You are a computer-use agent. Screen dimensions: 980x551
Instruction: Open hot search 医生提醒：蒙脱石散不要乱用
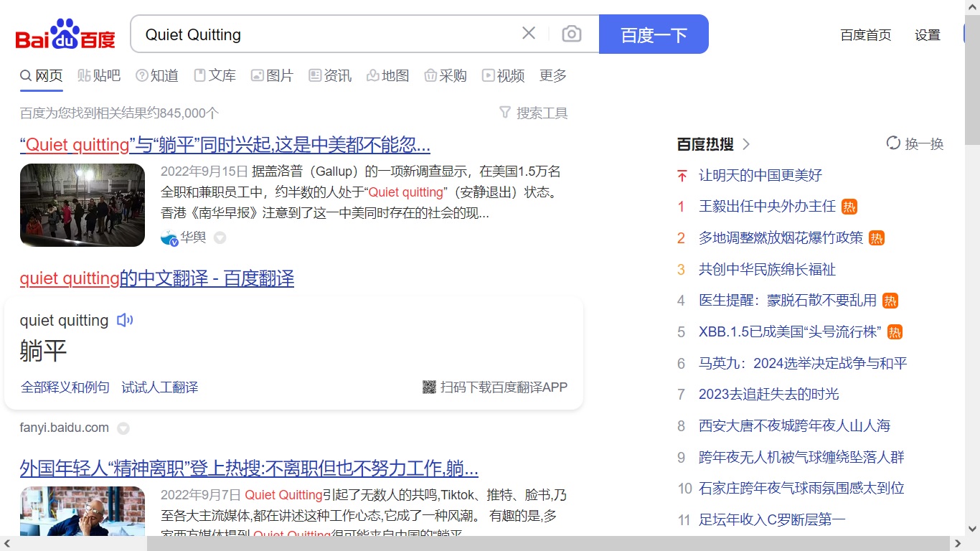[x=788, y=301]
